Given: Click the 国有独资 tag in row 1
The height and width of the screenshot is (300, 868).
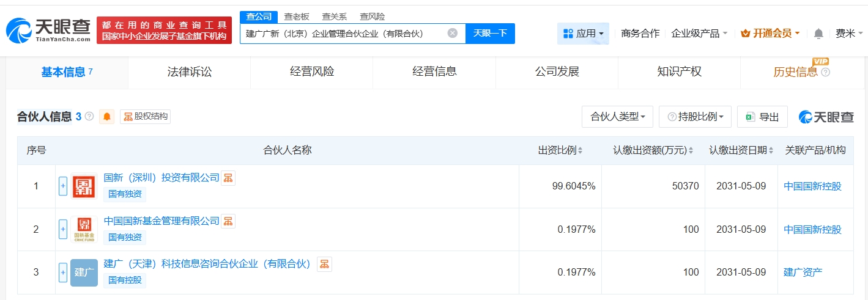Looking at the screenshot, I should (125, 194).
